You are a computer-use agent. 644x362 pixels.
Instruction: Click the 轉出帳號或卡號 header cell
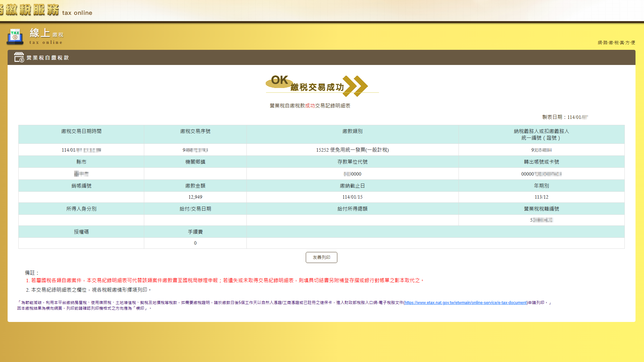click(x=541, y=162)
